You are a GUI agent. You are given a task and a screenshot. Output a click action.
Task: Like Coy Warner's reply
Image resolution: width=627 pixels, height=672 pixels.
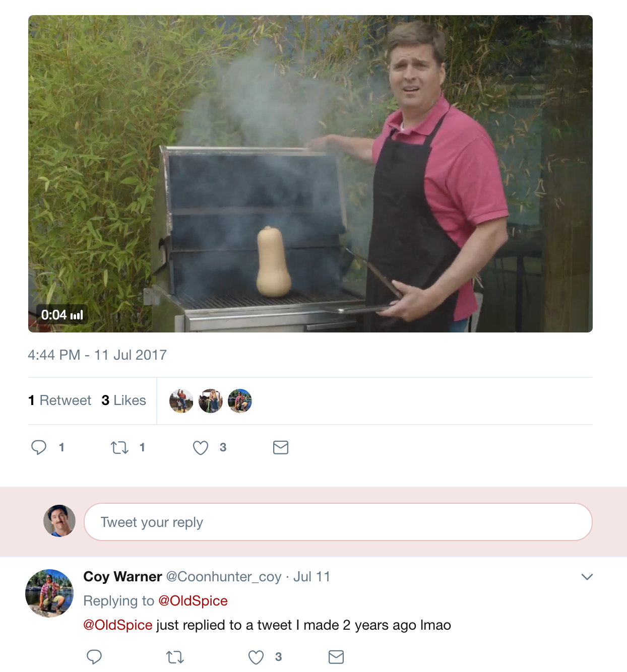(256, 657)
